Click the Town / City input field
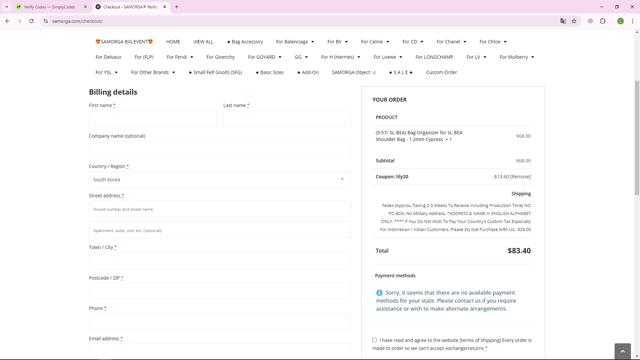 click(x=220, y=261)
